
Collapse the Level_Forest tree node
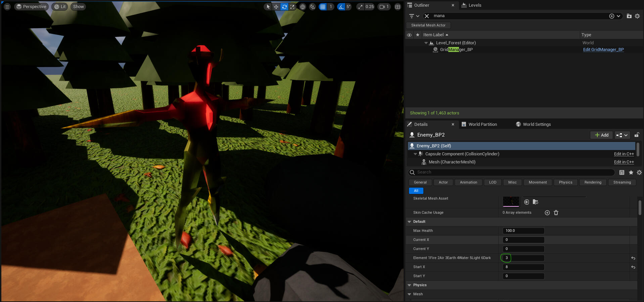pyautogui.click(x=426, y=43)
